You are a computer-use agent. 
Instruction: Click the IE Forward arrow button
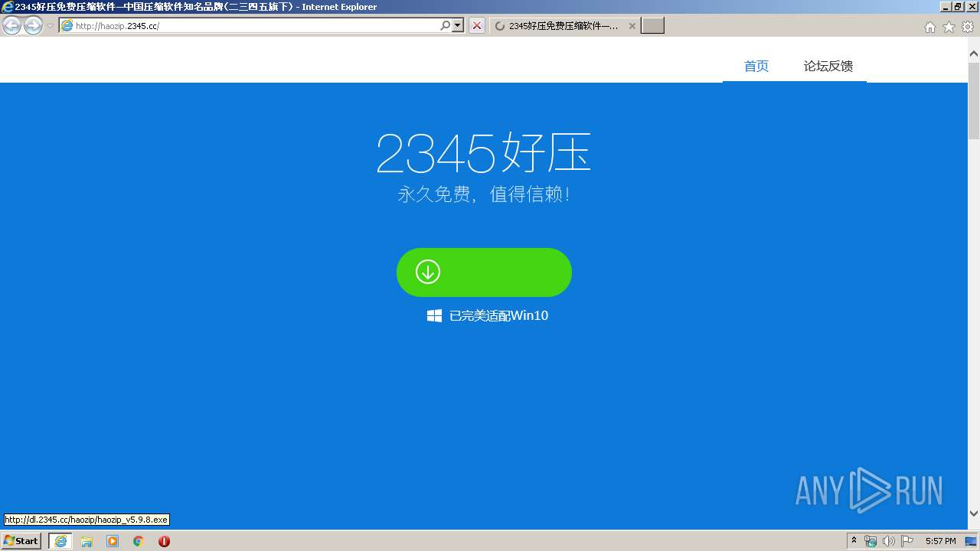33,26
